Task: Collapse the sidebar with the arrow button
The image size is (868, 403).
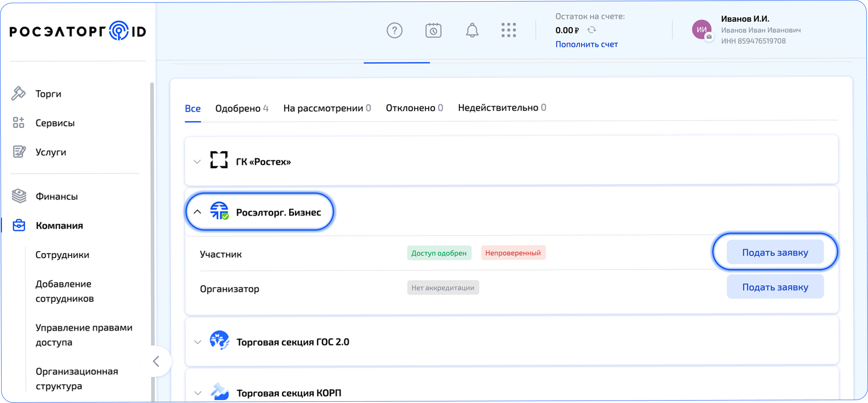Action: (x=157, y=361)
